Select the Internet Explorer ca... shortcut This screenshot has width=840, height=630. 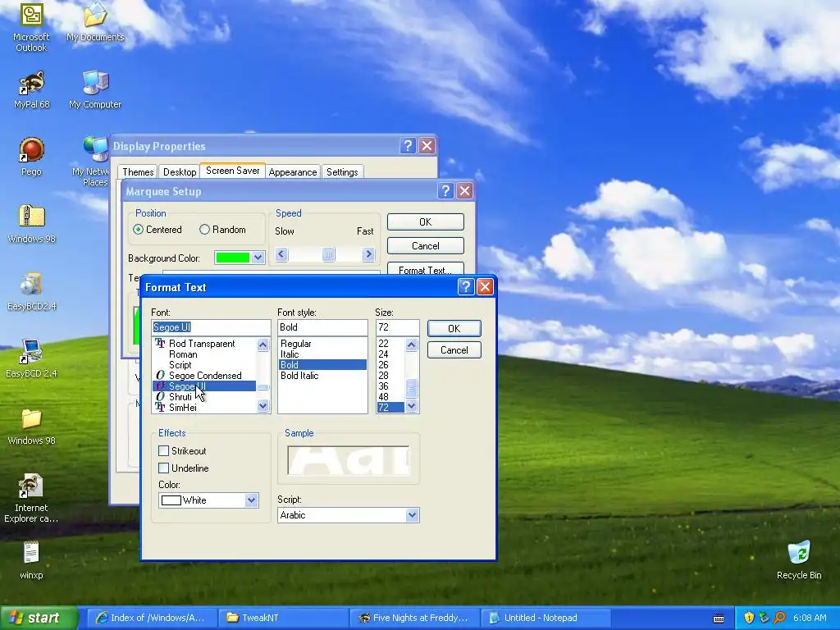[x=31, y=498]
